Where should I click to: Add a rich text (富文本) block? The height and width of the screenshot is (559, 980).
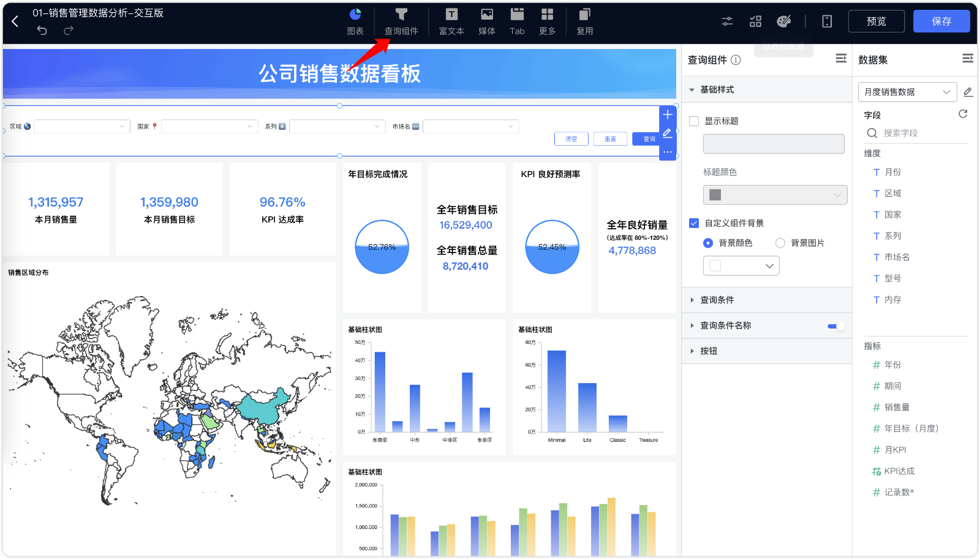click(451, 21)
